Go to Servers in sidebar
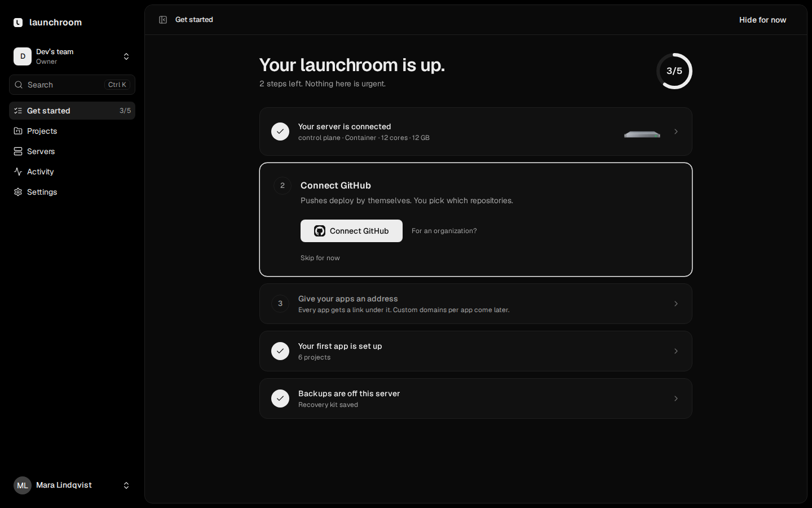812x508 pixels. click(72, 151)
